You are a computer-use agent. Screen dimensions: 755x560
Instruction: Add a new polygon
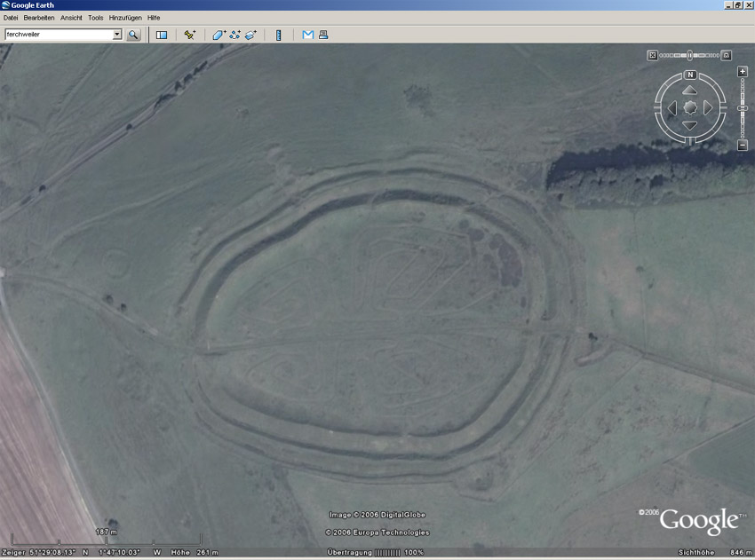coord(219,35)
